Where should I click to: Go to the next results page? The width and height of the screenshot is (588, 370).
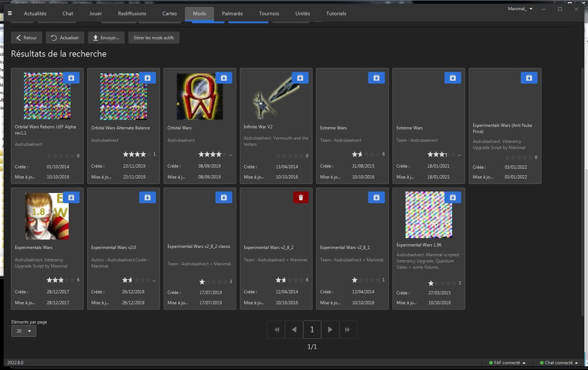tap(330, 330)
